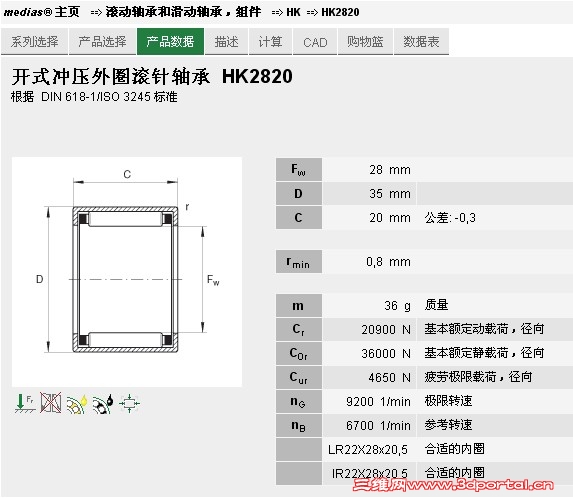
Task: Switch to the 产品选择 tab
Action: tap(102, 42)
